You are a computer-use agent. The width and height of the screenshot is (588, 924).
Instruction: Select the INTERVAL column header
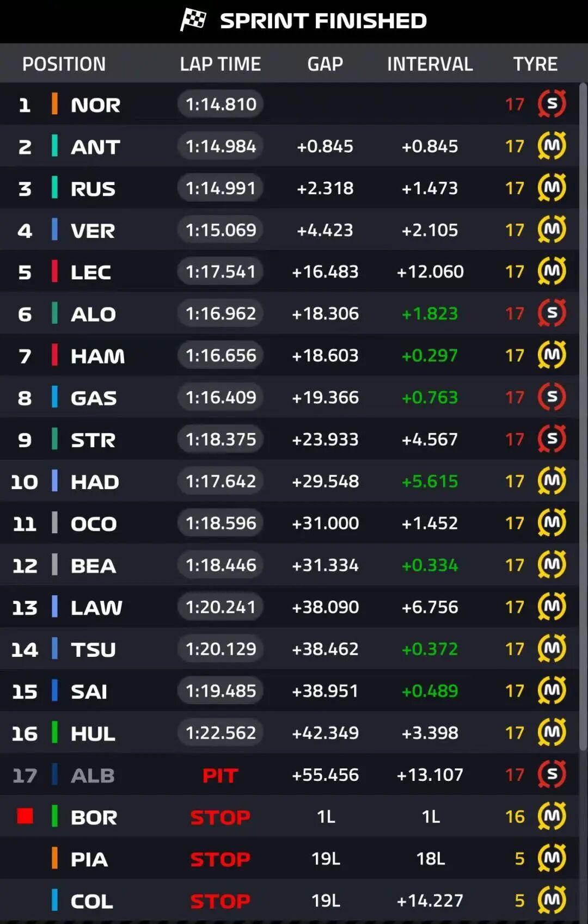point(430,64)
